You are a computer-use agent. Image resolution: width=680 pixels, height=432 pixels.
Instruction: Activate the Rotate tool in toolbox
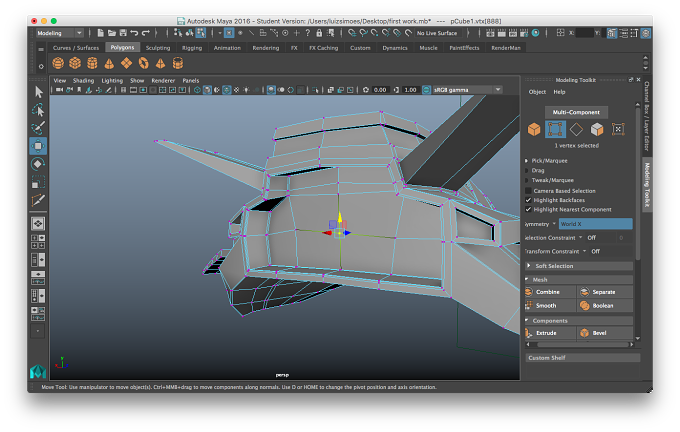pos(38,164)
